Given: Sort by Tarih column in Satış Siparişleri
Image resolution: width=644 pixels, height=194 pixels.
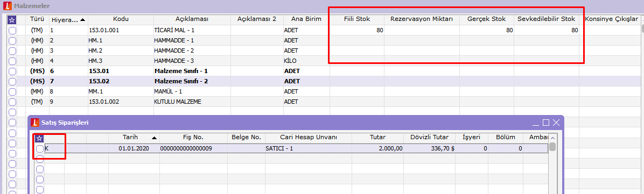Looking at the screenshot, I should click(134, 138).
